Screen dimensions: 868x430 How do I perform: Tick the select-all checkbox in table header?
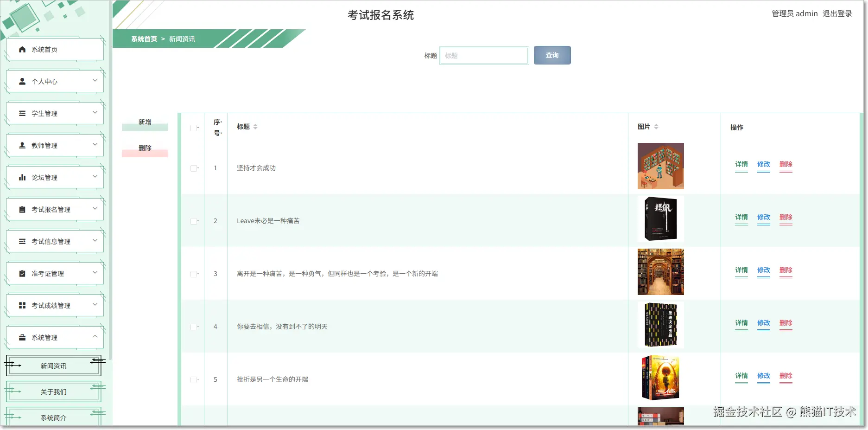tap(194, 128)
